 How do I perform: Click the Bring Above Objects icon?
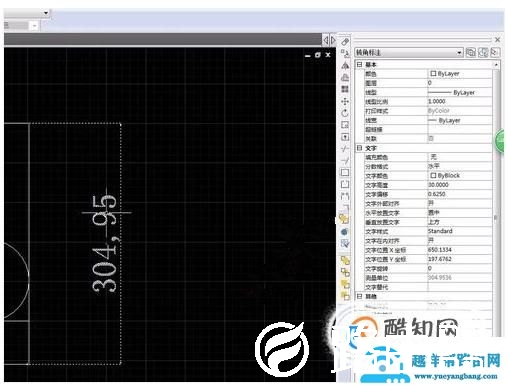click(345, 284)
